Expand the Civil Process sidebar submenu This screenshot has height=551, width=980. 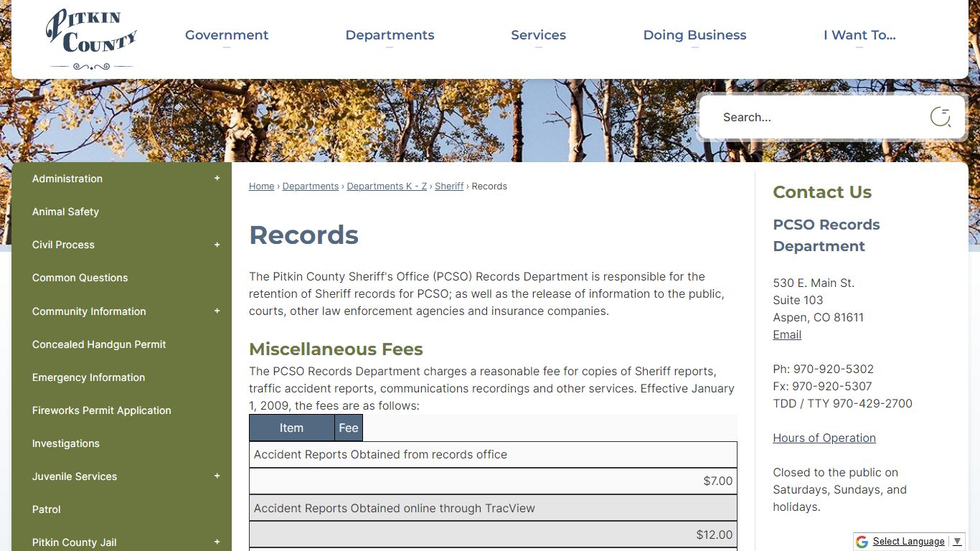coord(217,245)
